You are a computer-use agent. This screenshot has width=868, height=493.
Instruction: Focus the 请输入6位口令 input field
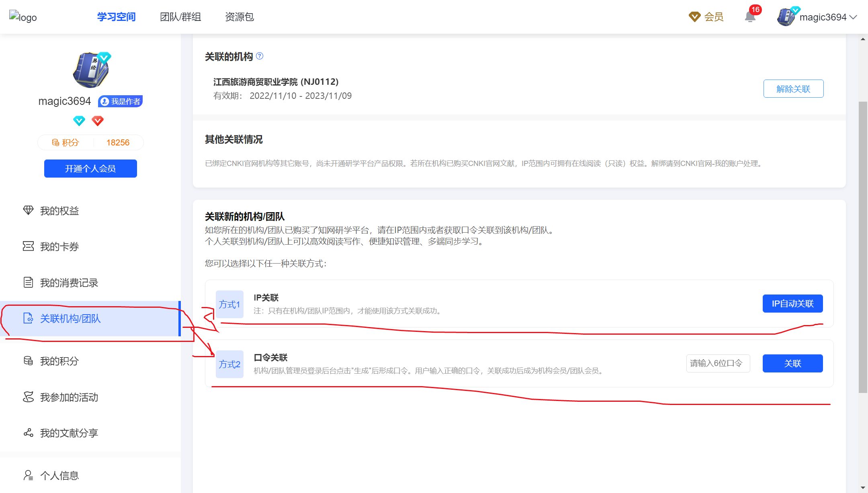click(x=718, y=364)
